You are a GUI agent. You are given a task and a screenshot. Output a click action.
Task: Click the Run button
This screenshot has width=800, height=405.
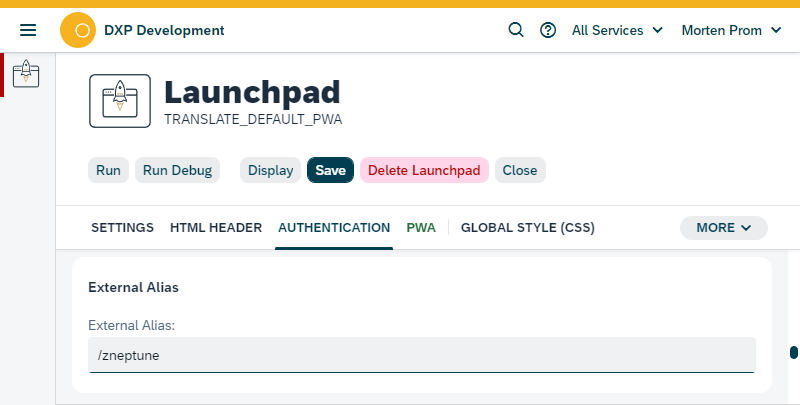(108, 170)
